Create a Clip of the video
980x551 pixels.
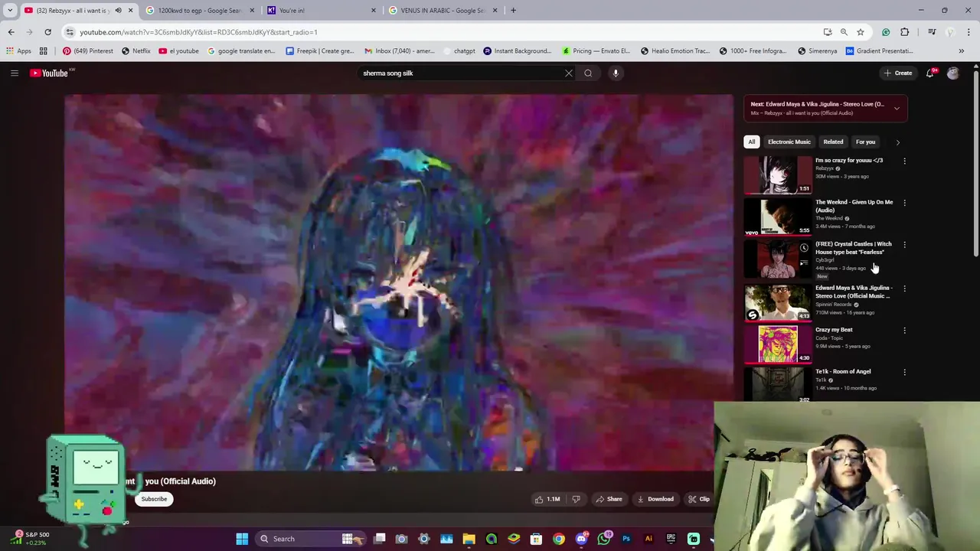click(x=698, y=499)
